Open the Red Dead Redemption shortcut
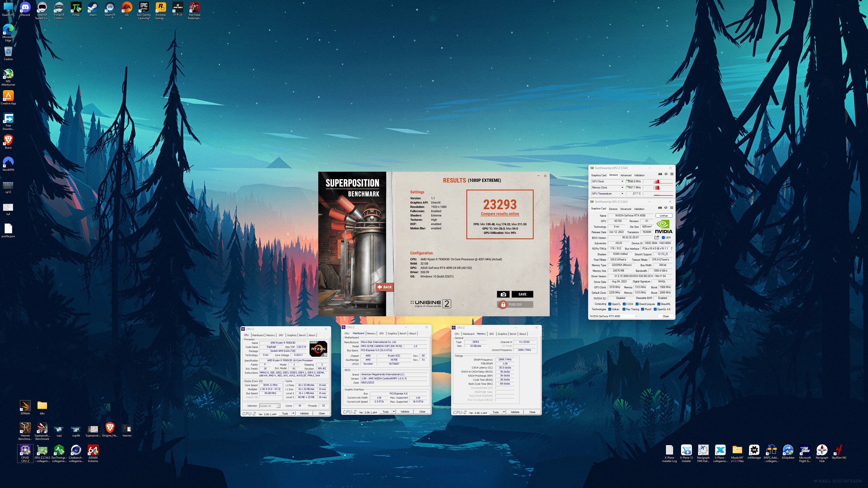The width and height of the screenshot is (868, 488). (194, 11)
